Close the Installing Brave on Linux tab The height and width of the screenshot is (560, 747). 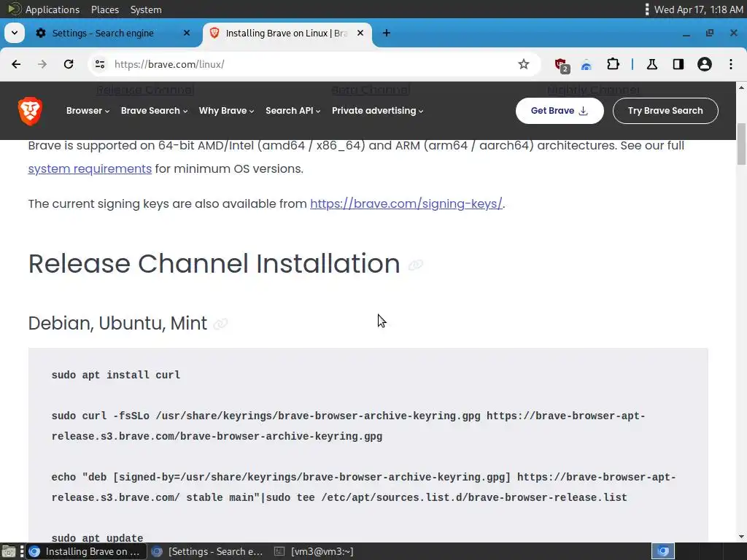(x=360, y=33)
